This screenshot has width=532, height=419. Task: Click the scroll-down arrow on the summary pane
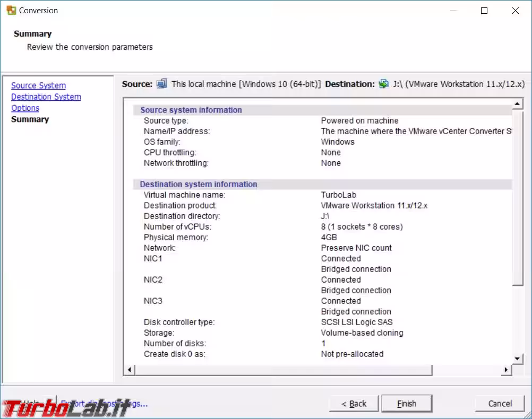pos(517,359)
